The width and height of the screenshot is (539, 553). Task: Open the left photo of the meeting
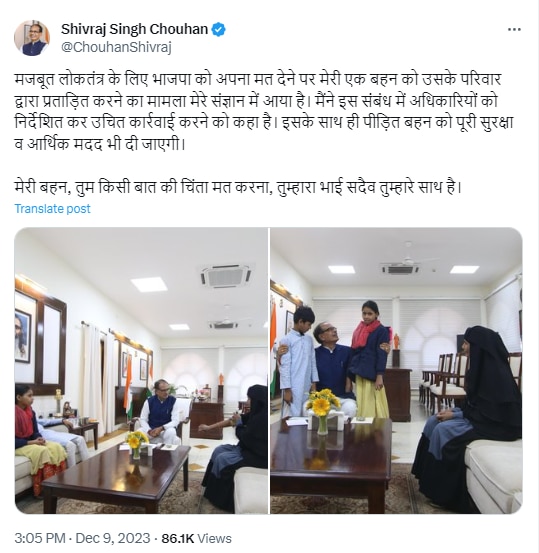[141, 370]
